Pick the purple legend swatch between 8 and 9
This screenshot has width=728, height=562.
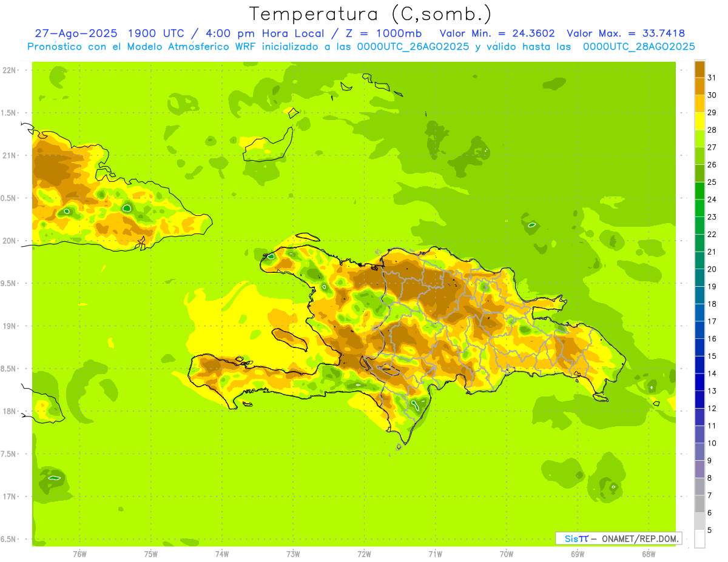[x=699, y=469]
